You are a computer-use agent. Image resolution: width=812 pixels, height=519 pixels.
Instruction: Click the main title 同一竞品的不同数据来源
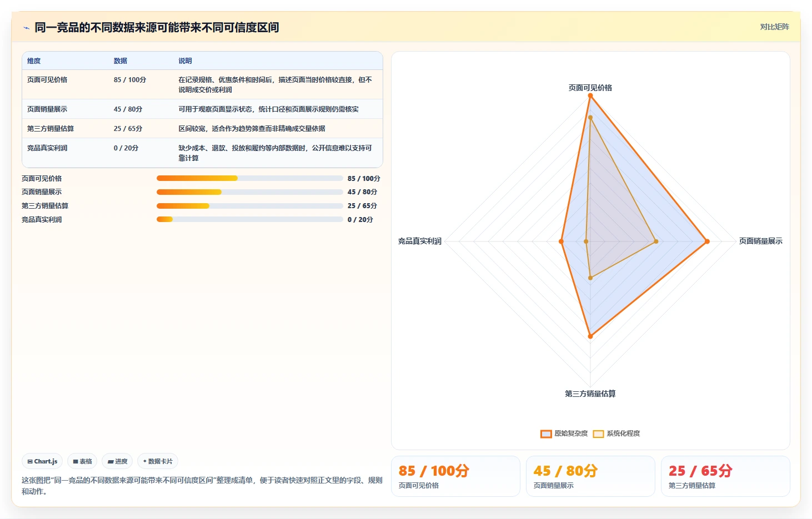tap(157, 27)
